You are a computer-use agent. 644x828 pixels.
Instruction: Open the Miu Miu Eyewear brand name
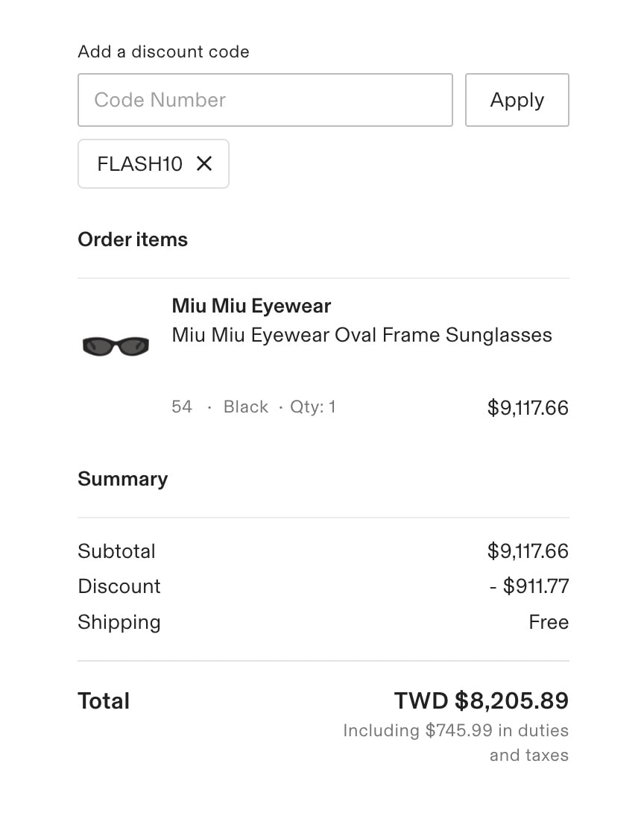(251, 306)
